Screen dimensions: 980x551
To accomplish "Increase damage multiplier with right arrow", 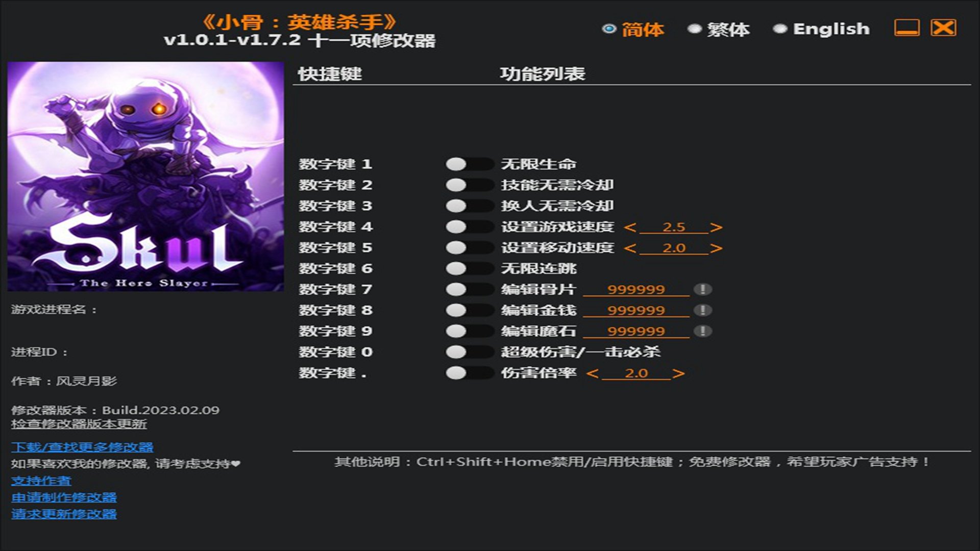I will (x=678, y=373).
